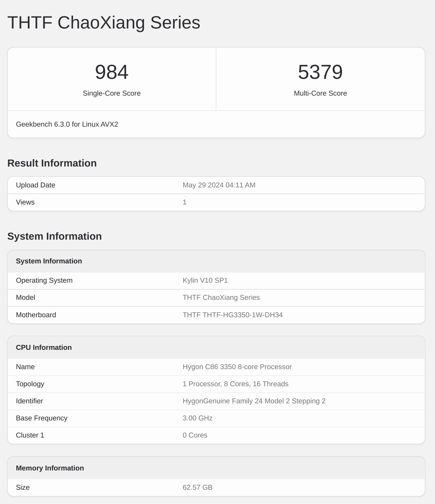This screenshot has height=504, width=435.
Task: Click the large System Information section heading
Action: tap(54, 236)
